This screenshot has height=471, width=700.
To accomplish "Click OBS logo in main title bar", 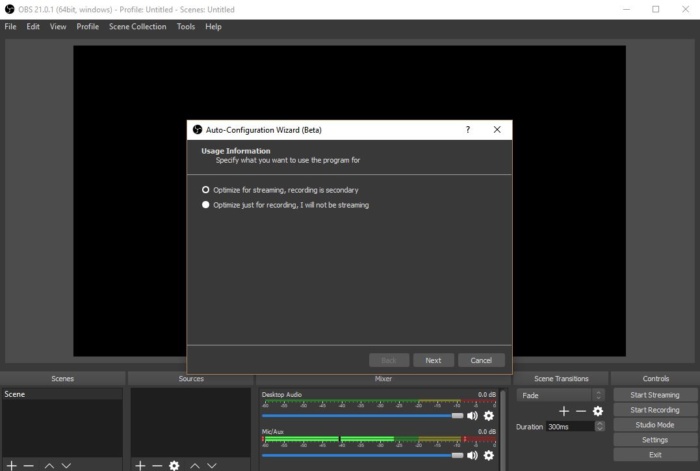I will (9, 9).
